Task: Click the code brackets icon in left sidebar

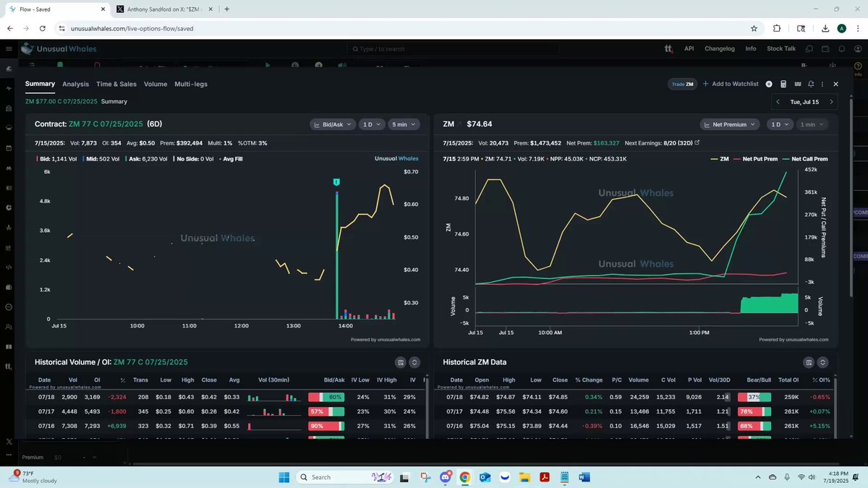Action: pos(9,267)
